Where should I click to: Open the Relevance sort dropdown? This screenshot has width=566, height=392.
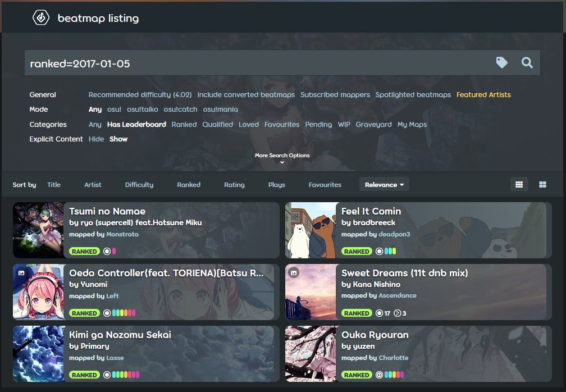coord(384,184)
